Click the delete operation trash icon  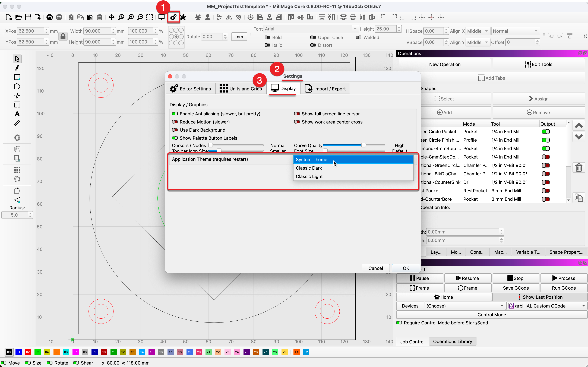click(578, 167)
